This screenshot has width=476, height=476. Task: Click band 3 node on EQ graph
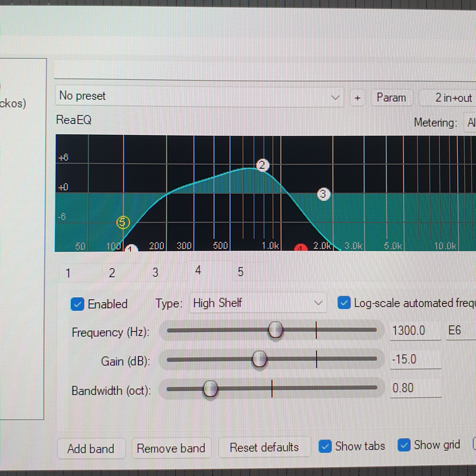[323, 194]
